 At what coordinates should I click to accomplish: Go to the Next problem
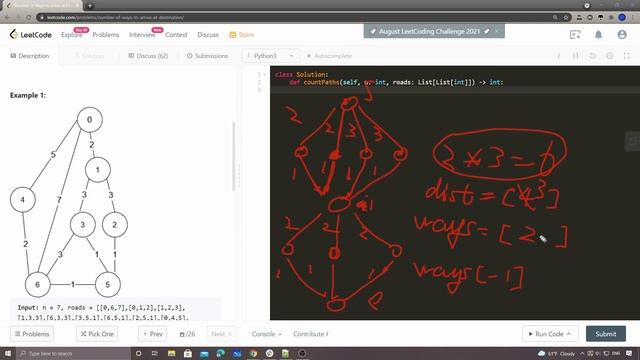222,334
